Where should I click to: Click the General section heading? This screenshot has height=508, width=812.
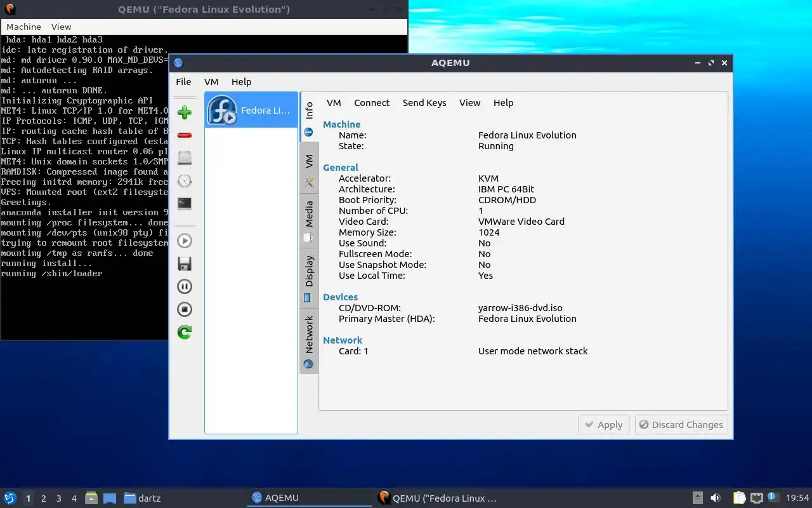click(x=341, y=168)
